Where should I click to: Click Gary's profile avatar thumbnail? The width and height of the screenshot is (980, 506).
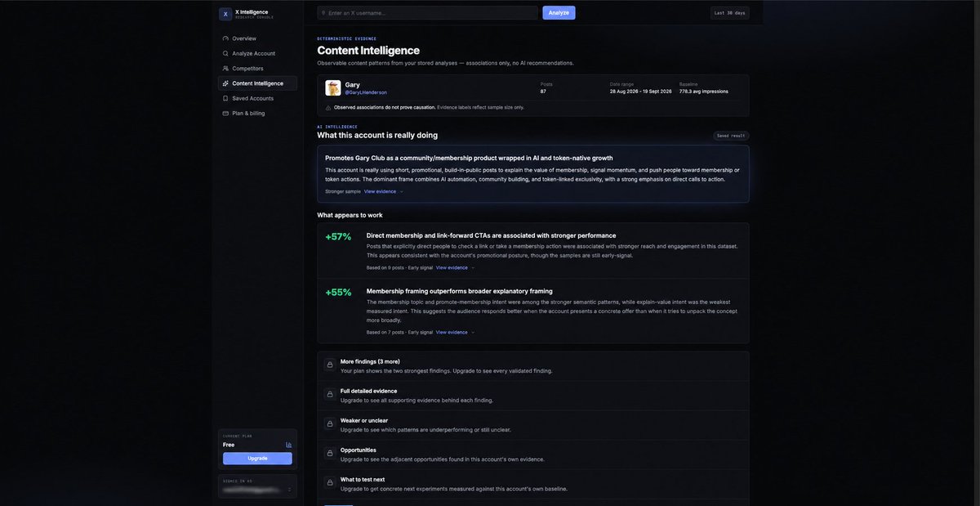[x=333, y=87]
